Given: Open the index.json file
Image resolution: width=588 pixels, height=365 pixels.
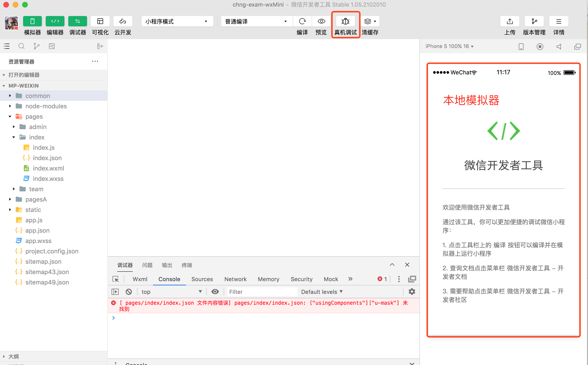Looking at the screenshot, I should tap(47, 158).
